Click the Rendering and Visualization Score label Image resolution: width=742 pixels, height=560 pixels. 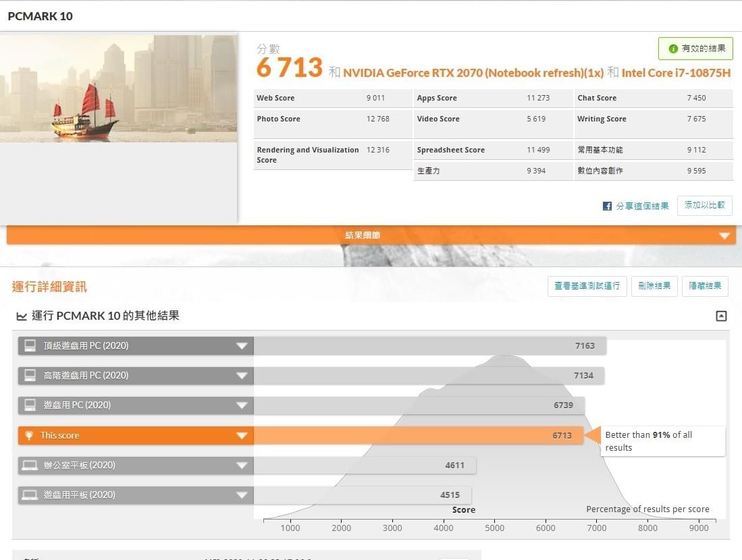[x=308, y=155]
